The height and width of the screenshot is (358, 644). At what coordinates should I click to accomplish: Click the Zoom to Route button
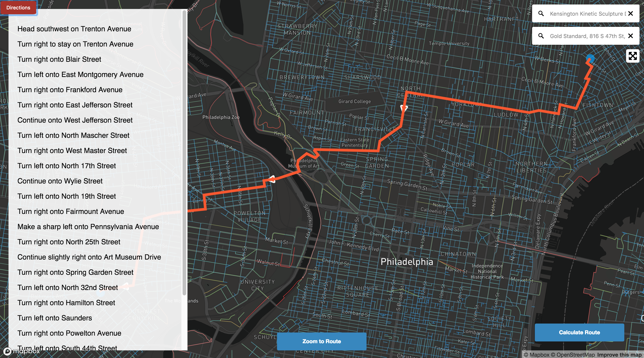322,341
